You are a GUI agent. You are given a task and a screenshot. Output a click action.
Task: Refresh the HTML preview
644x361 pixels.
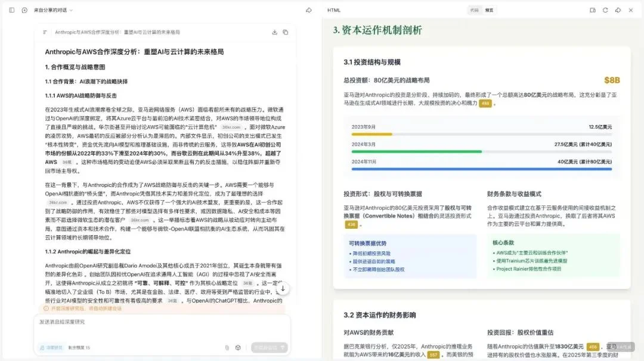605,10
